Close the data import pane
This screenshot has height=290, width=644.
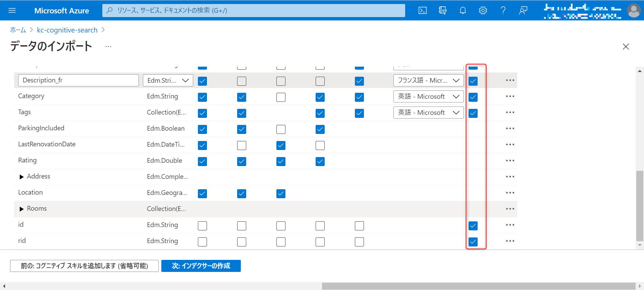[x=626, y=47]
